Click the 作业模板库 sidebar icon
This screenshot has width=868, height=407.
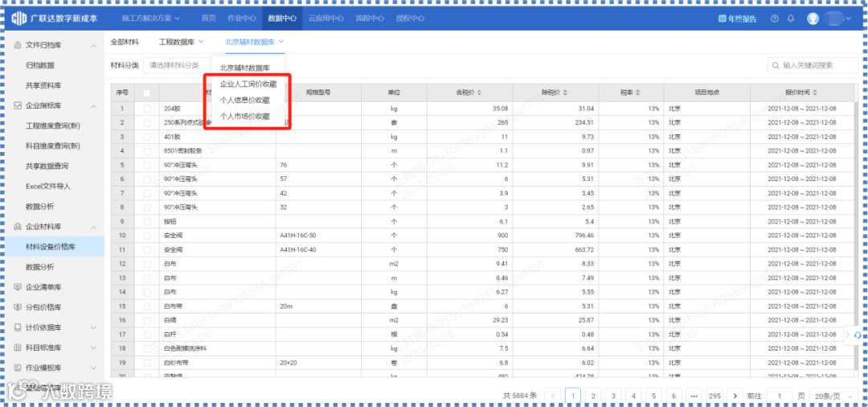point(17,367)
